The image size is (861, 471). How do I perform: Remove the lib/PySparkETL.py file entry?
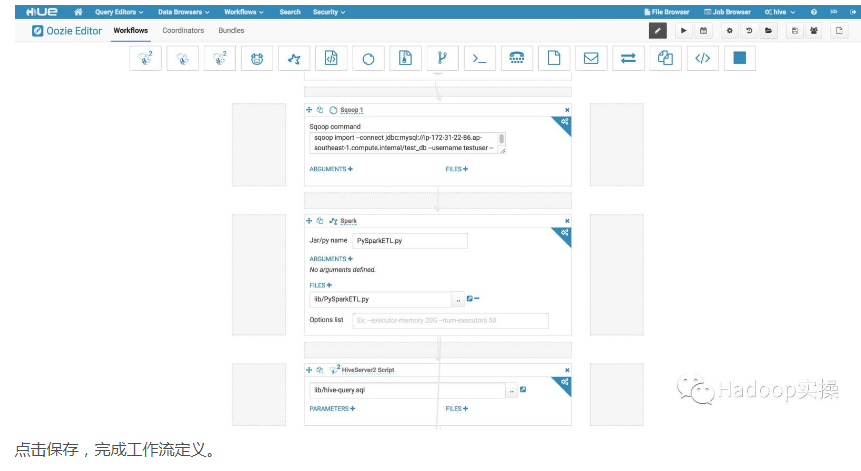[x=477, y=299]
